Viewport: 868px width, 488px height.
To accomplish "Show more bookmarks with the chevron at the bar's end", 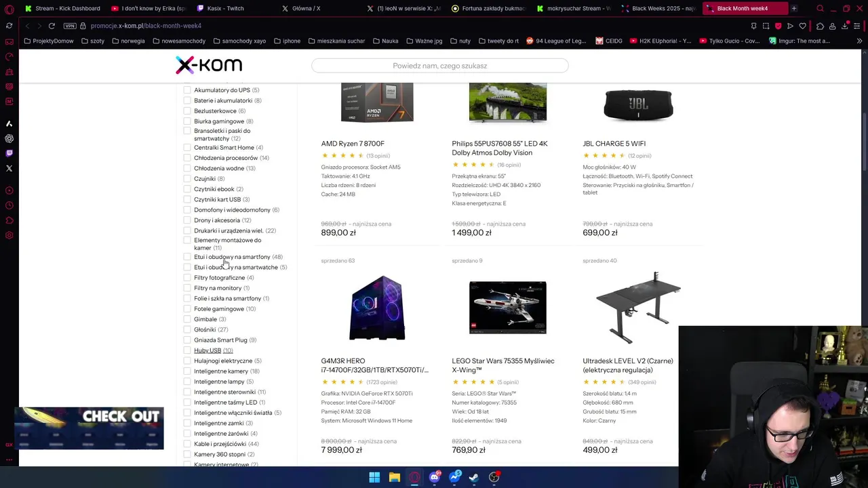I will tap(859, 41).
